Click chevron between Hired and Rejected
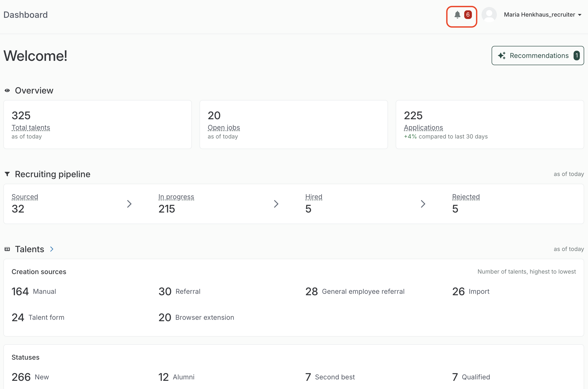This screenshot has height=389, width=588. [x=423, y=204]
